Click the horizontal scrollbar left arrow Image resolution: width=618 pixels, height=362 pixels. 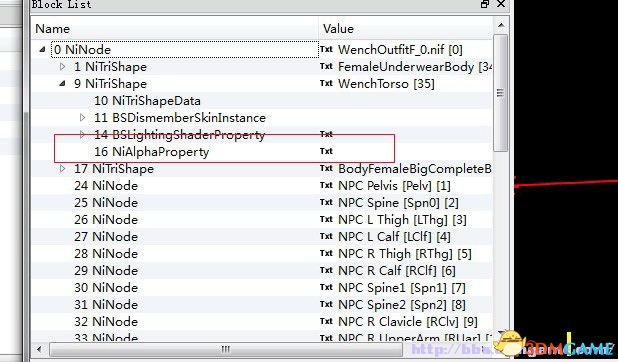pyautogui.click(x=39, y=349)
